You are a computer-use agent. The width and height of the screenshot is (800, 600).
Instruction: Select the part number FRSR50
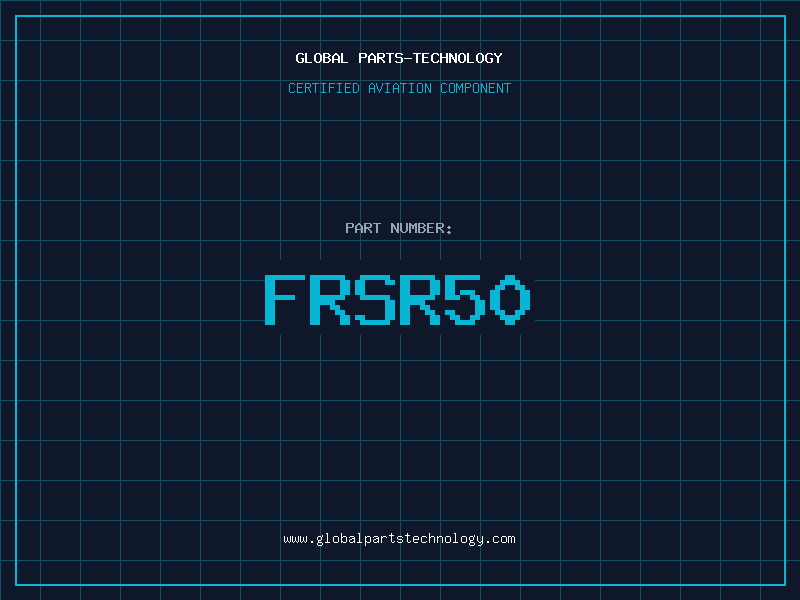tap(398, 299)
